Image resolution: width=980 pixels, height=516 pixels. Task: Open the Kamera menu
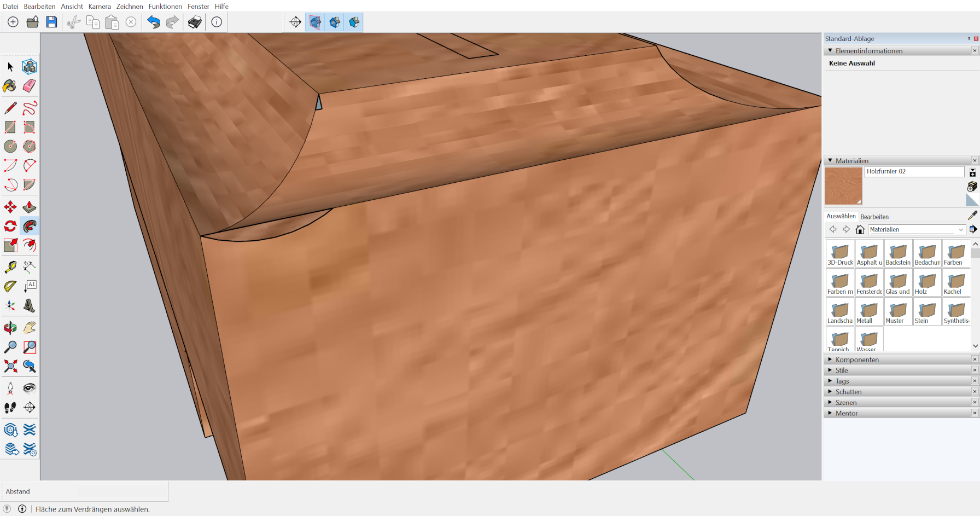[100, 6]
